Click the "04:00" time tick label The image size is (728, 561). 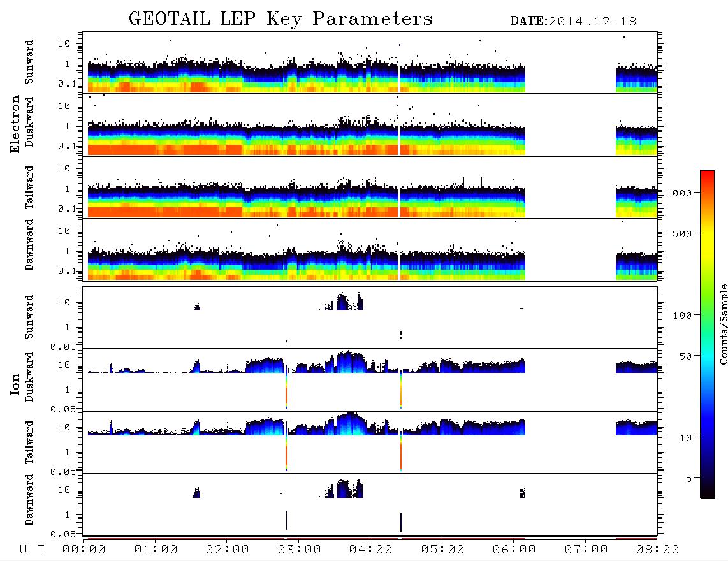tap(371, 550)
